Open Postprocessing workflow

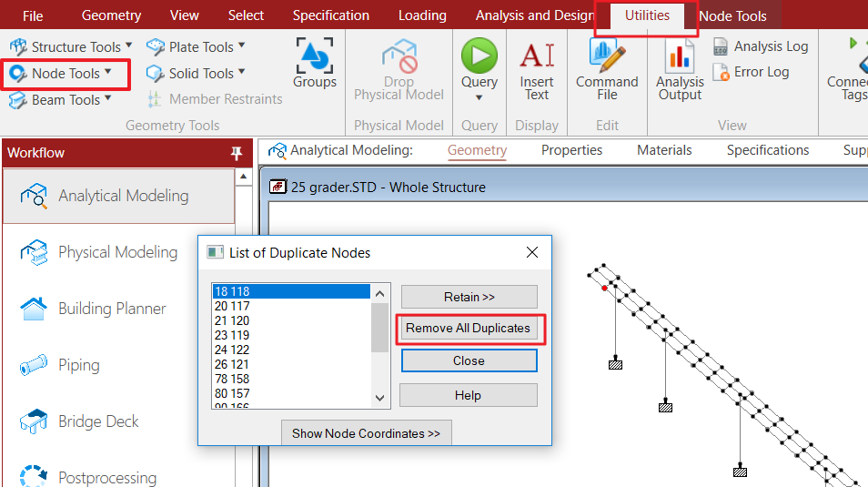[x=118, y=477]
